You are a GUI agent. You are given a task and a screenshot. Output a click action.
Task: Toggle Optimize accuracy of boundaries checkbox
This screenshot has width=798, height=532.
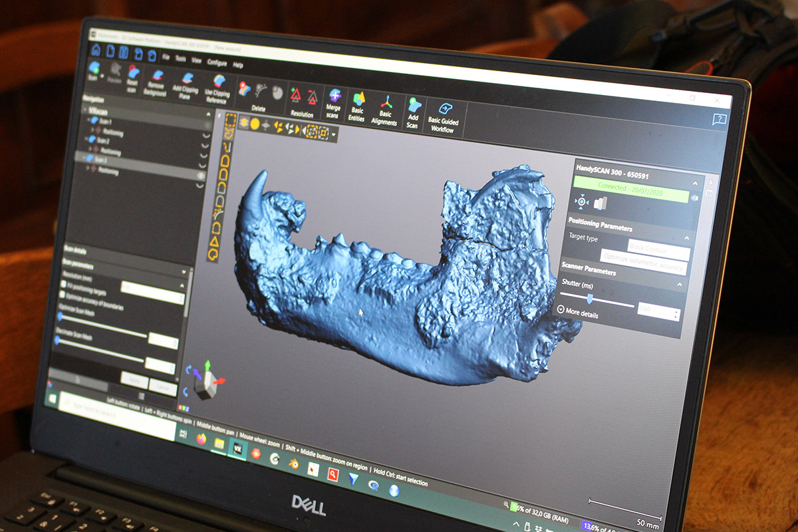[x=63, y=293]
